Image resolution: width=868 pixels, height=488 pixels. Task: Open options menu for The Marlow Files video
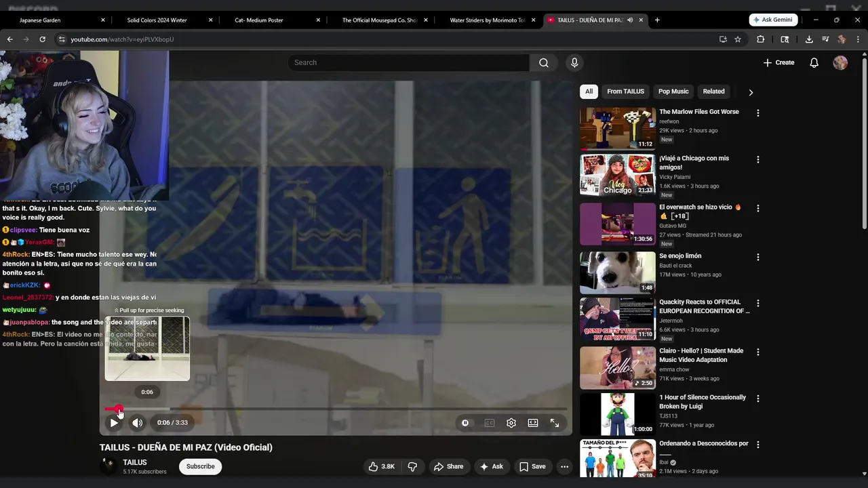point(758,113)
